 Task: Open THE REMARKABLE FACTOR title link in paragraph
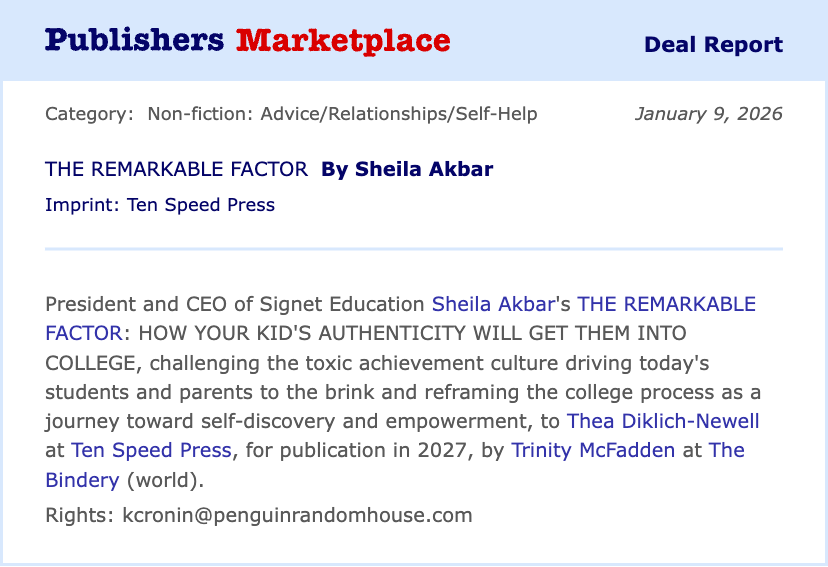click(x=666, y=304)
